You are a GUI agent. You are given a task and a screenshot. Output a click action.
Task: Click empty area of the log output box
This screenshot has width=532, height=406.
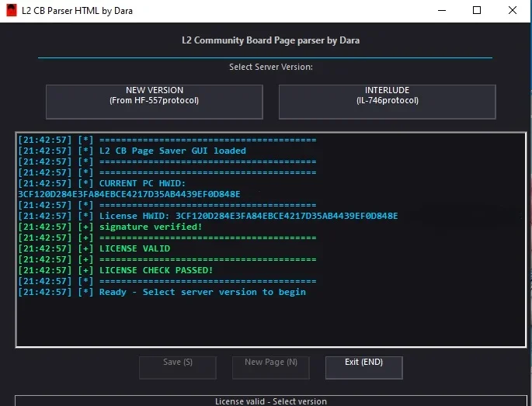click(x=271, y=322)
